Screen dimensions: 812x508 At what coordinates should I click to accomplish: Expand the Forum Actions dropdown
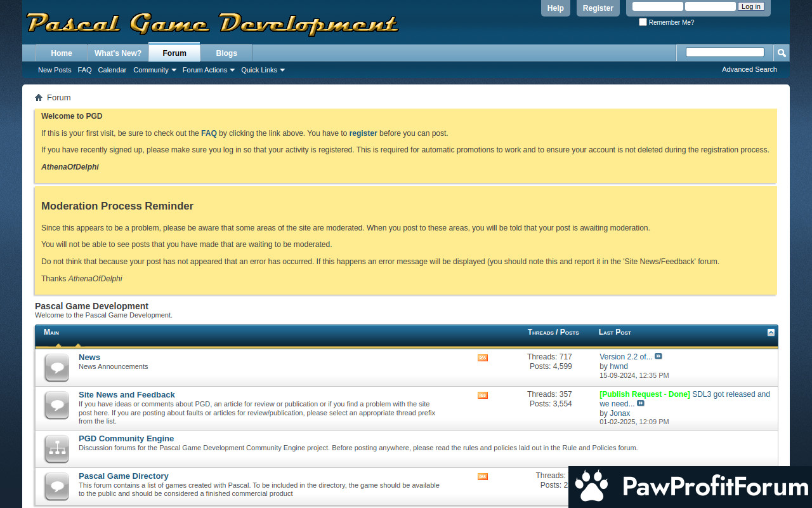(x=209, y=70)
